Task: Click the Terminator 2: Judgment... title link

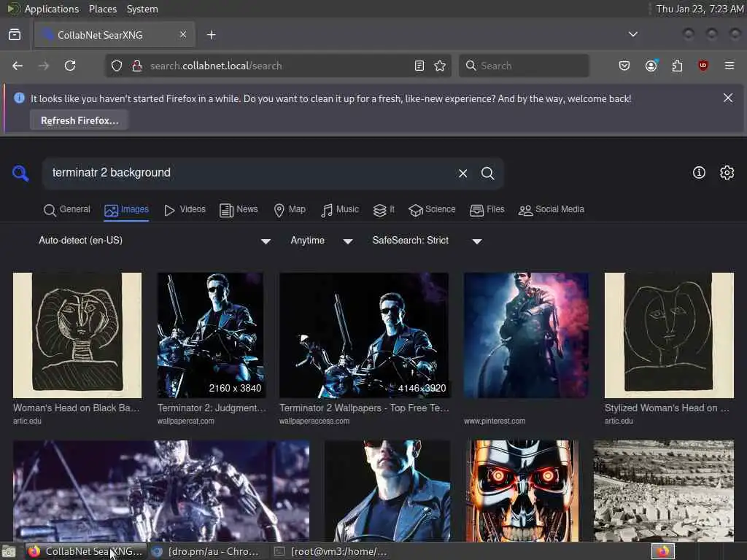Action: 212,408
